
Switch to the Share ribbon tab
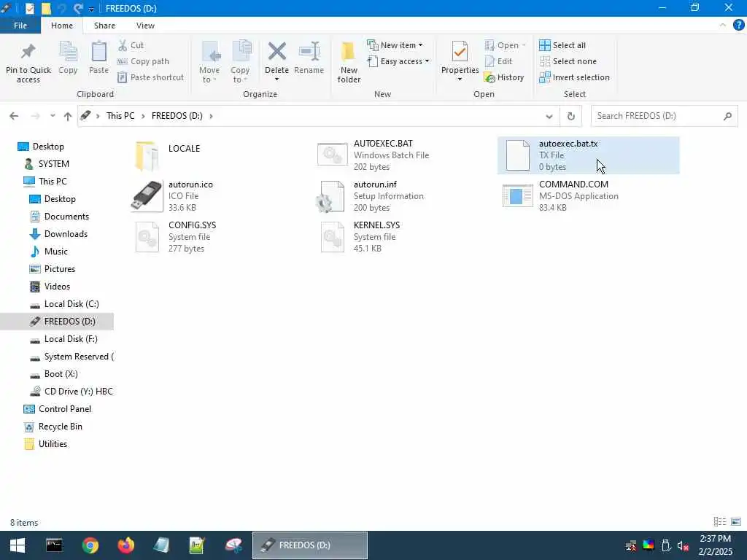[x=104, y=26]
